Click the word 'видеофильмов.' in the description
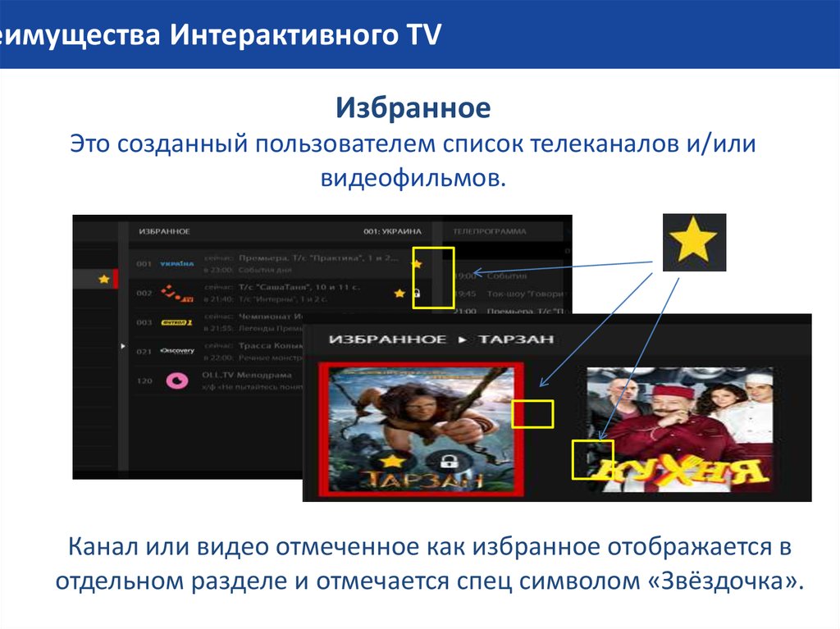 pyautogui.click(x=413, y=178)
